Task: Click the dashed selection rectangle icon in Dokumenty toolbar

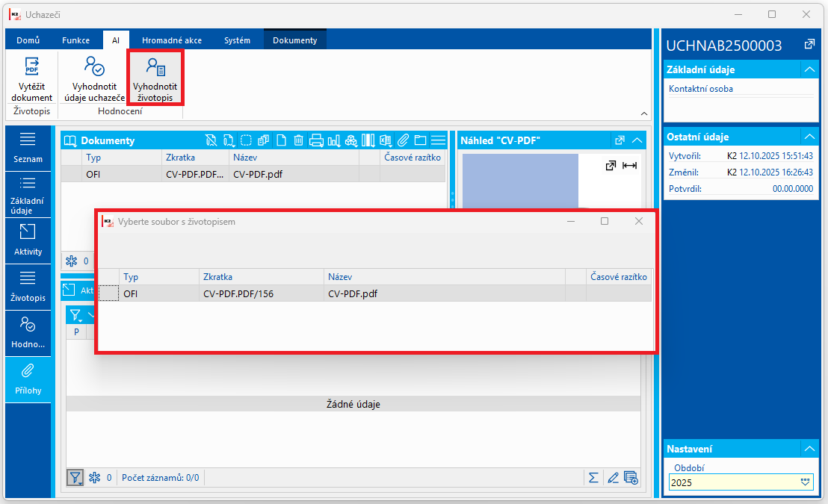Action: coord(246,140)
